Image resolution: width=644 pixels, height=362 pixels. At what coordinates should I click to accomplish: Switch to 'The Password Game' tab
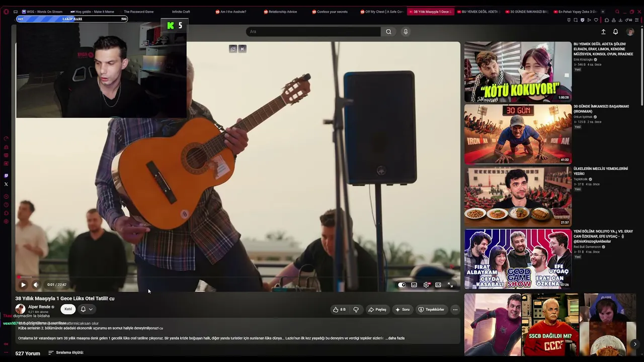(138, 12)
